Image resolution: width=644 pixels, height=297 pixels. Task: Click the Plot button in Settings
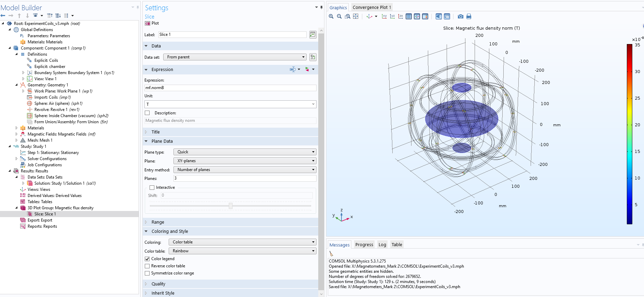click(152, 23)
